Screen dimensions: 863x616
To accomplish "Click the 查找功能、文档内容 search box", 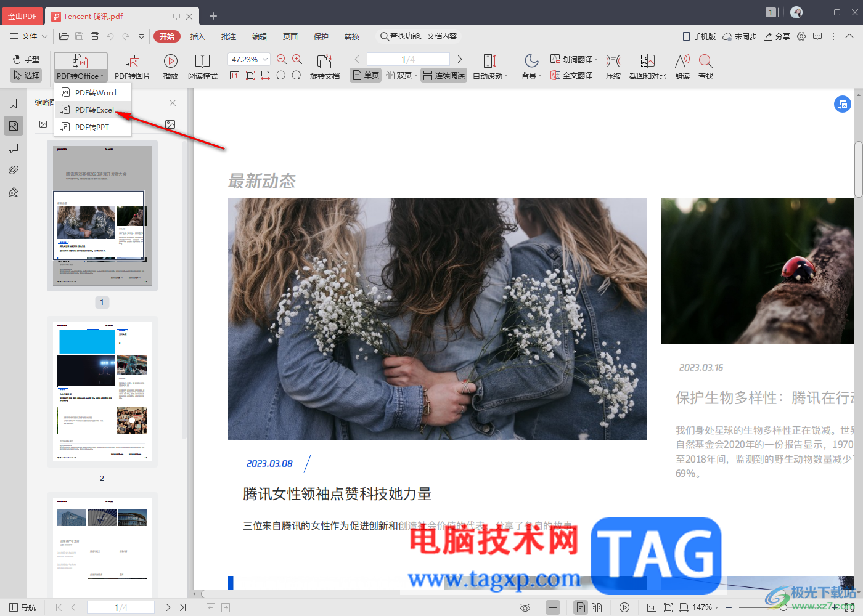I will [419, 36].
